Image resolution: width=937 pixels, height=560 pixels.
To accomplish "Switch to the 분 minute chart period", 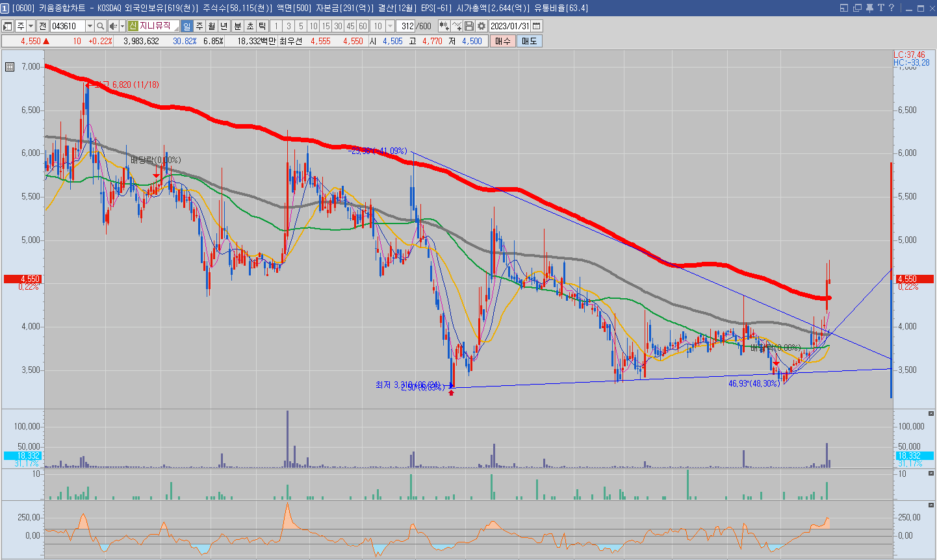I will (x=237, y=26).
